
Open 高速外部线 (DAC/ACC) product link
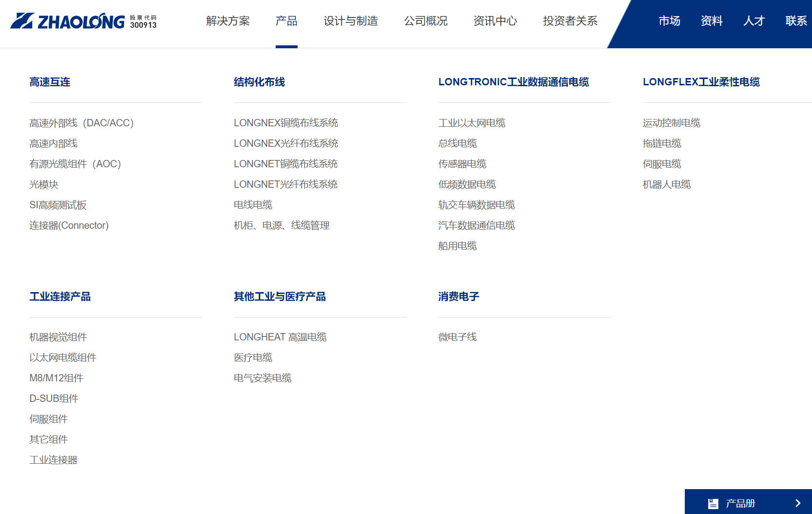point(81,123)
